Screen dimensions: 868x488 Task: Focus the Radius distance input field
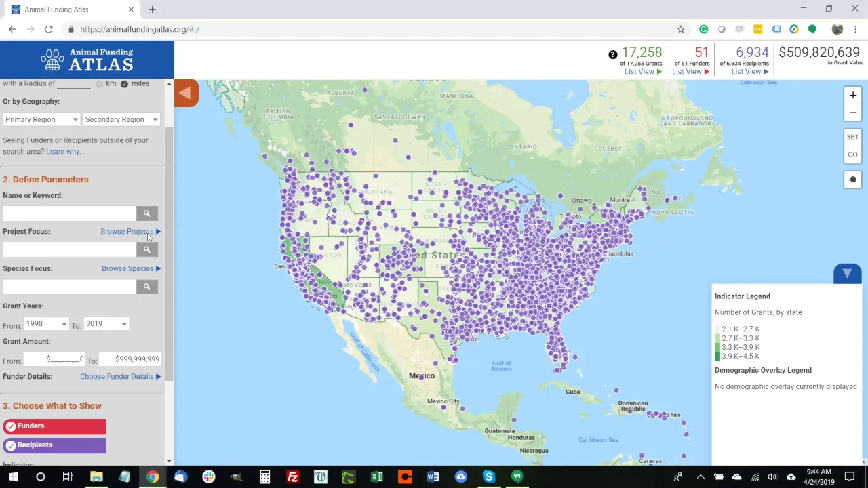[x=74, y=83]
